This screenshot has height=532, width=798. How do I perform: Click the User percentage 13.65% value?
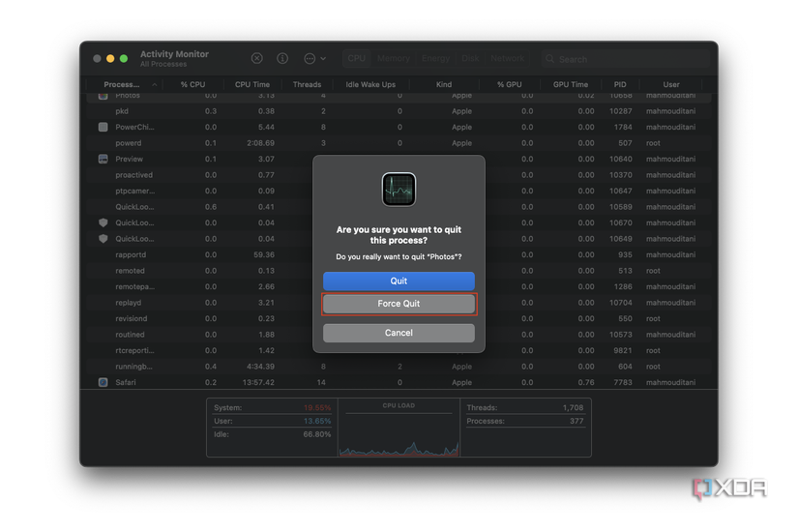coord(317,421)
